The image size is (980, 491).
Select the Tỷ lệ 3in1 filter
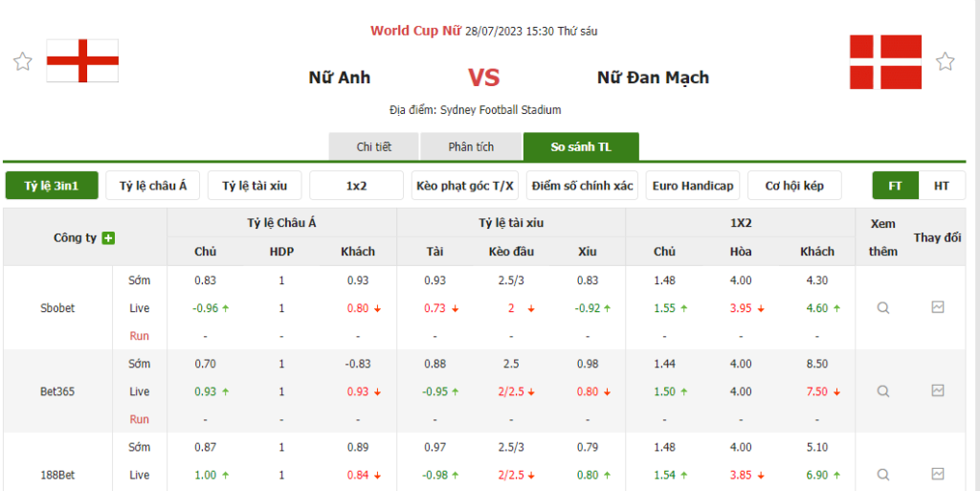click(52, 186)
